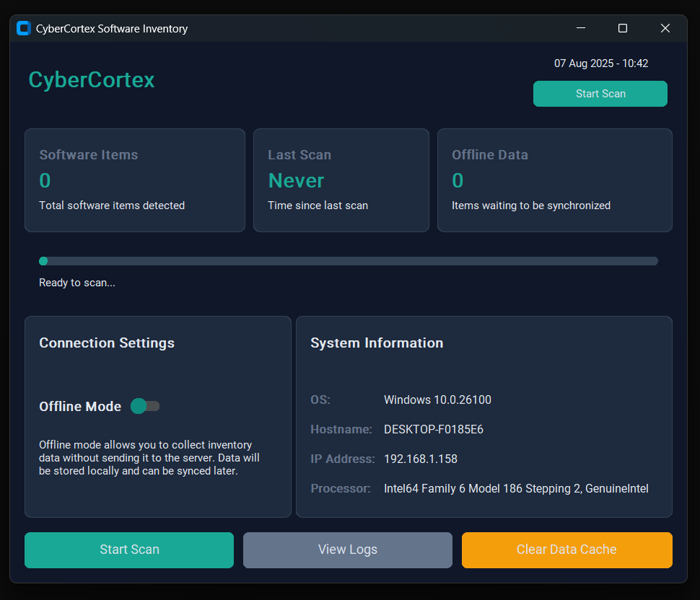700x600 pixels.
Task: Click the 'Ready to scan...' status text
Action: 76,283
